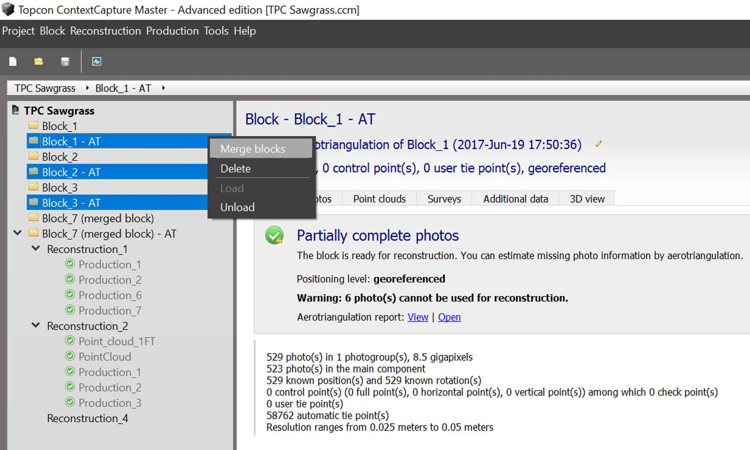Select the Block_2 tree item
The width and height of the screenshot is (750, 450).
pyautogui.click(x=59, y=156)
